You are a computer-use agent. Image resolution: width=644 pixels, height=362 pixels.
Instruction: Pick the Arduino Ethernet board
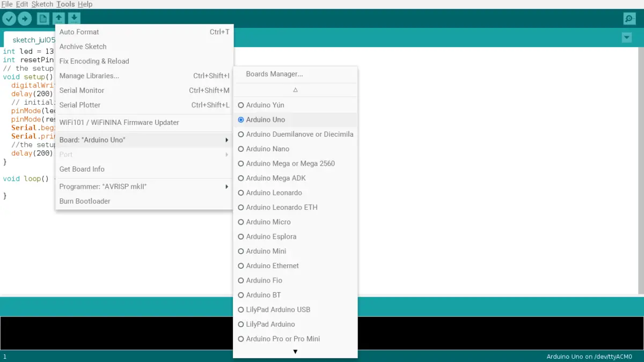[x=295, y=265]
